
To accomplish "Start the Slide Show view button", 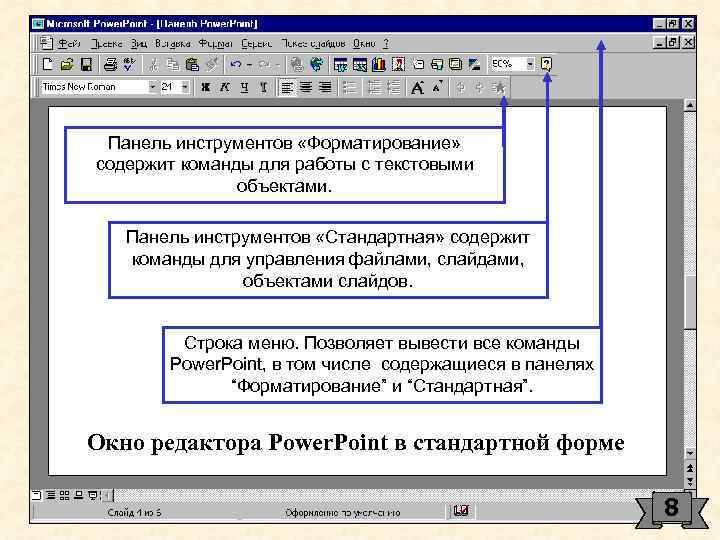I will (93, 495).
